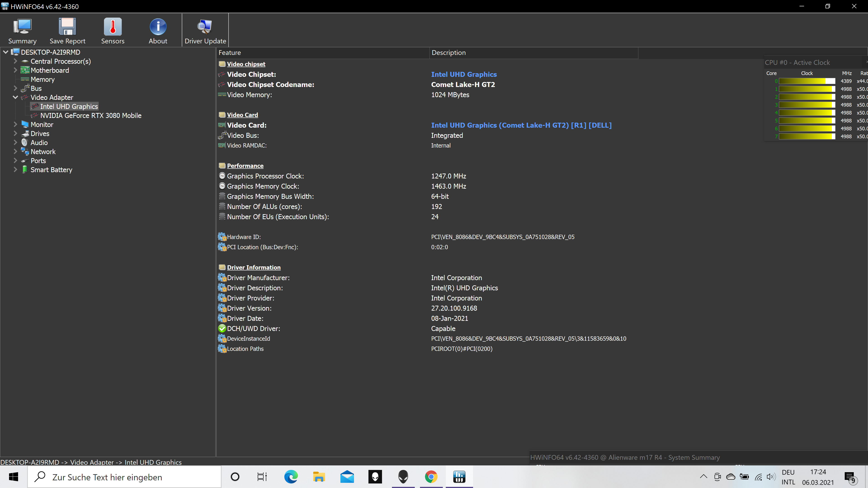Click the Monitor icon in tree

(25, 124)
